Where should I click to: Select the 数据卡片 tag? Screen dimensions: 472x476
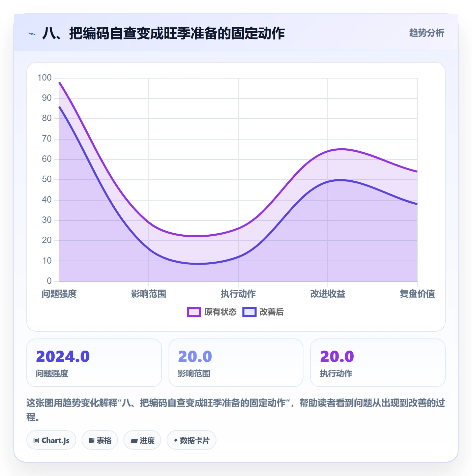click(191, 440)
